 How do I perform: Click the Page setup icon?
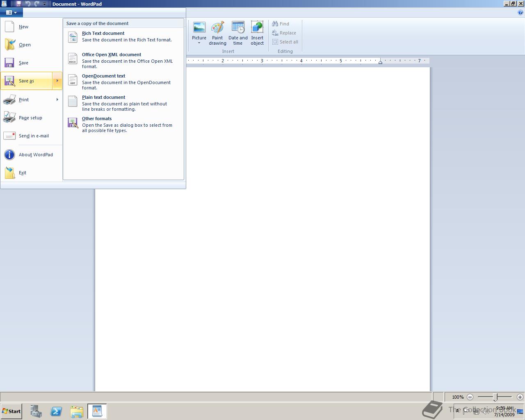click(x=9, y=118)
